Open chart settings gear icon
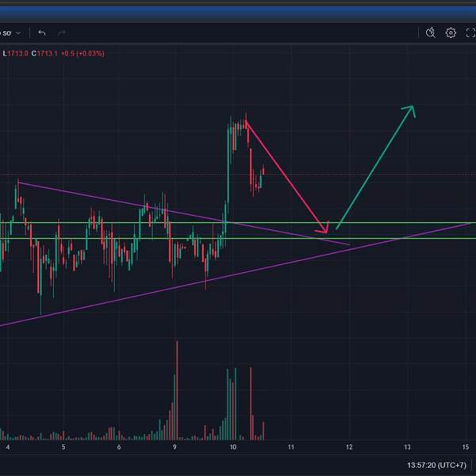This screenshot has height=476, width=476. tap(451, 33)
